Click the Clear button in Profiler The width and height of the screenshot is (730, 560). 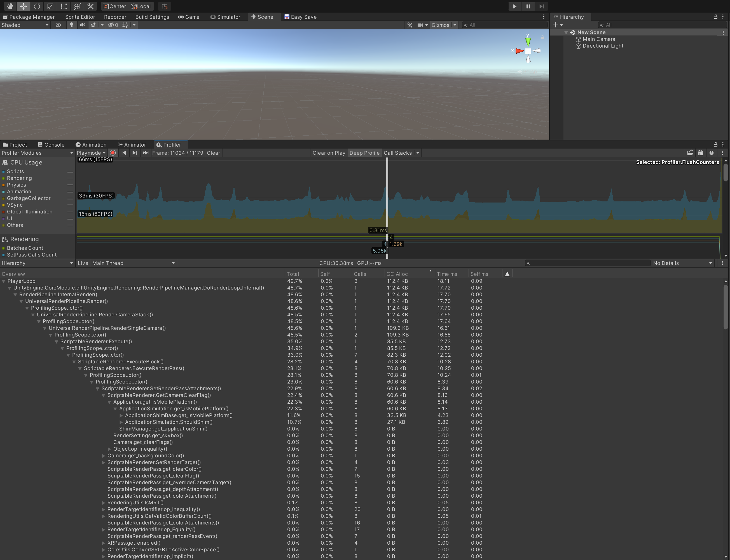point(213,153)
